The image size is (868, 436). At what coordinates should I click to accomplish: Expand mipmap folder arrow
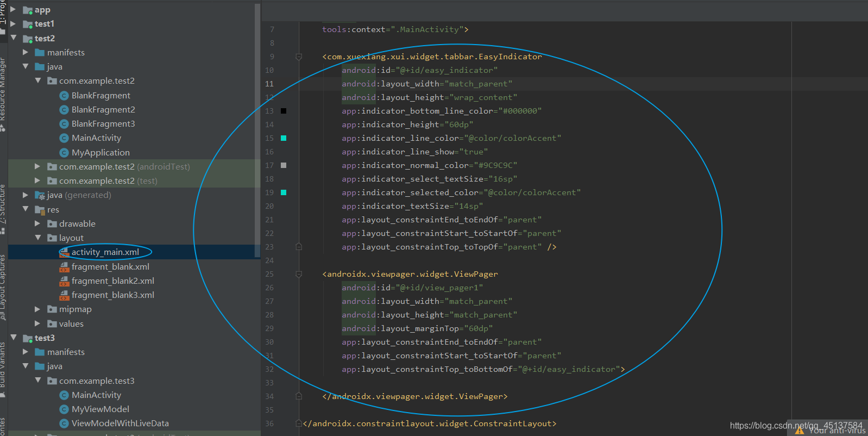(x=37, y=309)
